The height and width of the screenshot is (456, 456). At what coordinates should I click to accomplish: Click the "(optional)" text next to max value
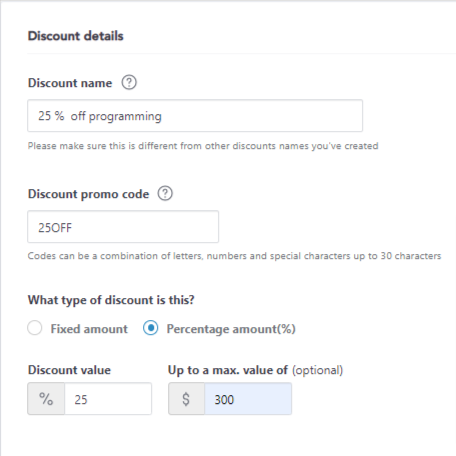pyautogui.click(x=318, y=370)
